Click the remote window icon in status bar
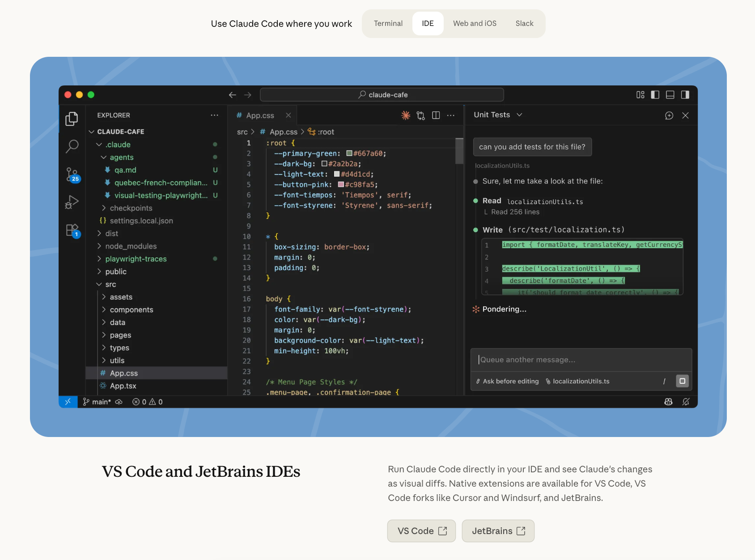755x560 pixels. [x=68, y=402]
